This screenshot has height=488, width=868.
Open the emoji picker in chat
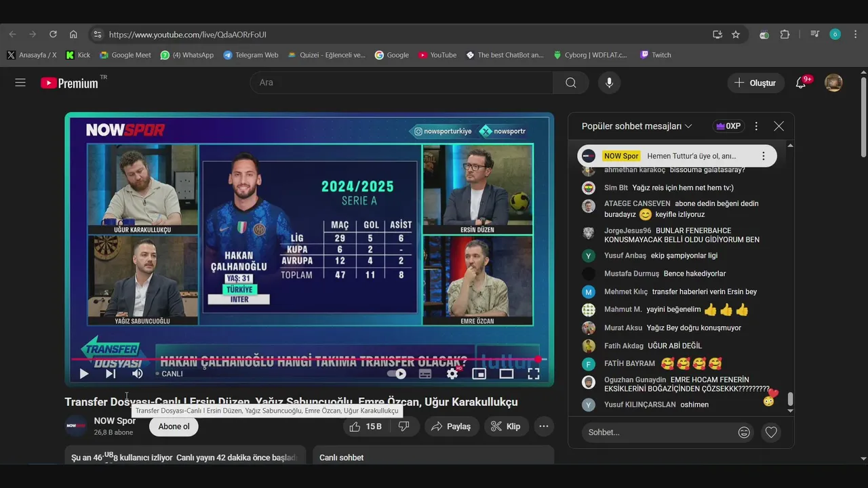click(744, 432)
